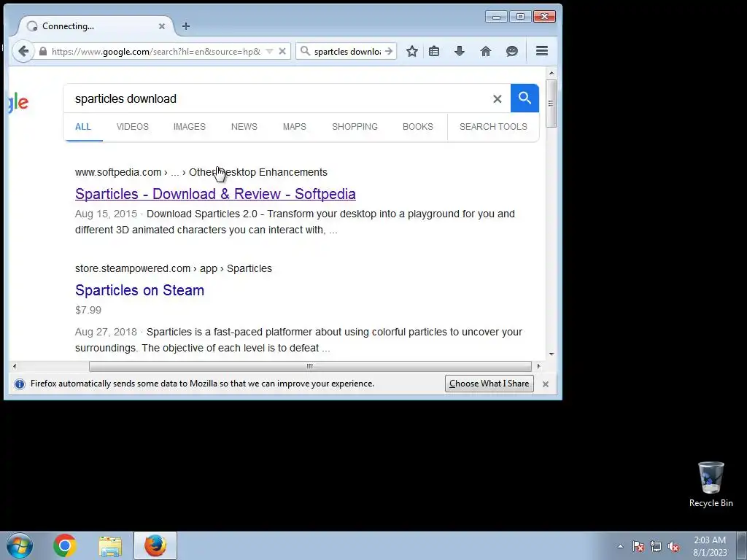Screen dimensions: 747x560
Task: Dismiss the Mozilla data notification bar
Action: pyautogui.click(x=546, y=384)
